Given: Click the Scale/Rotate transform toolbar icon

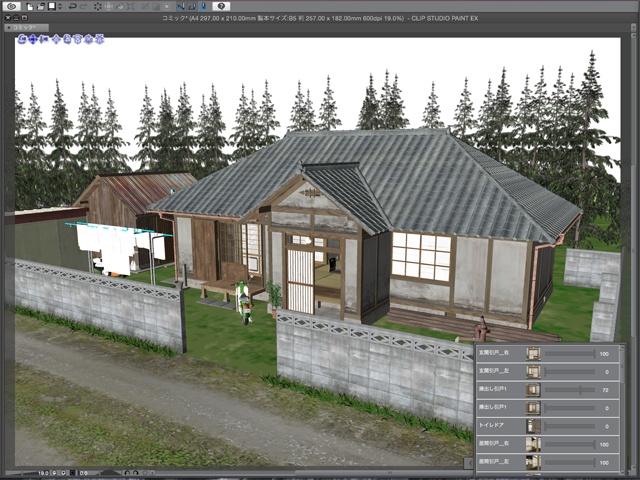Looking at the screenshot, I should point(130,7).
